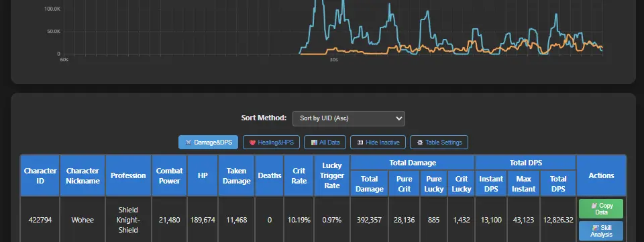Select total damage value 392,357
The image size is (644, 242).
369,220
